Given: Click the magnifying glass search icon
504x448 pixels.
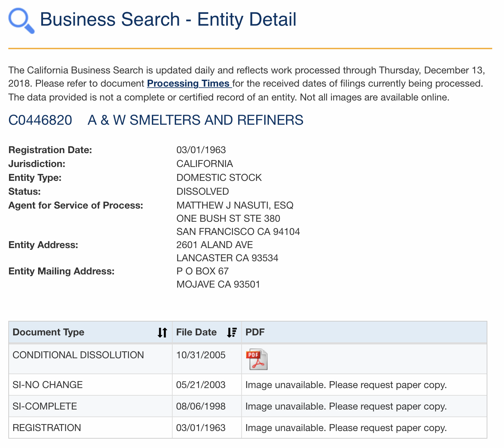Looking at the screenshot, I should [x=21, y=21].
